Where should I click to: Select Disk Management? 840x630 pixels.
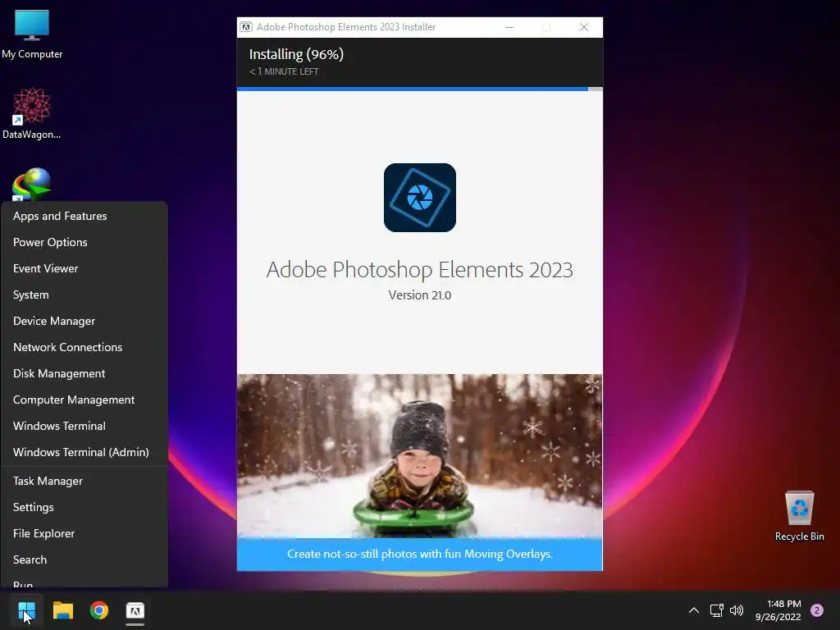[84, 373]
